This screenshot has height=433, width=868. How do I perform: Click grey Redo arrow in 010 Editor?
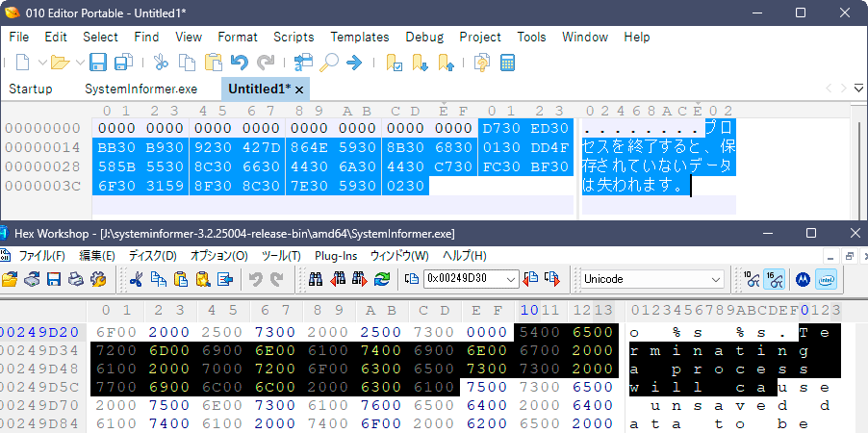pyautogui.click(x=266, y=62)
